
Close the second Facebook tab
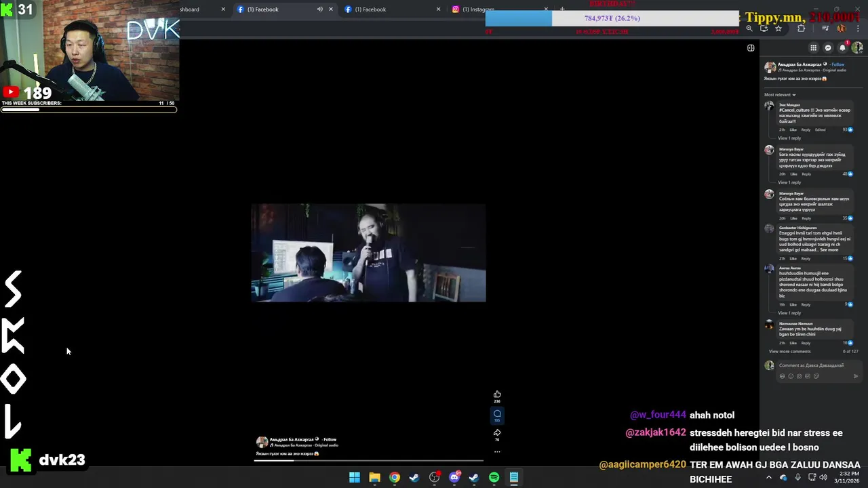[x=438, y=9]
